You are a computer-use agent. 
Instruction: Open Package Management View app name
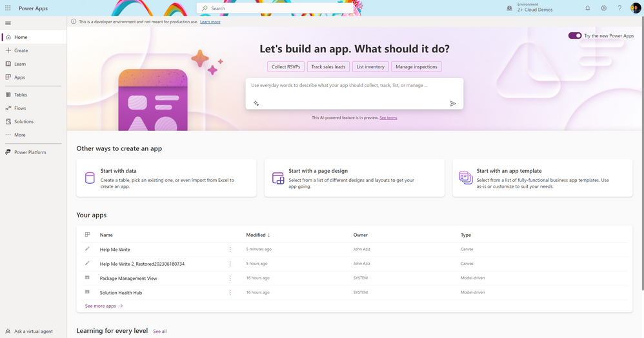click(128, 278)
